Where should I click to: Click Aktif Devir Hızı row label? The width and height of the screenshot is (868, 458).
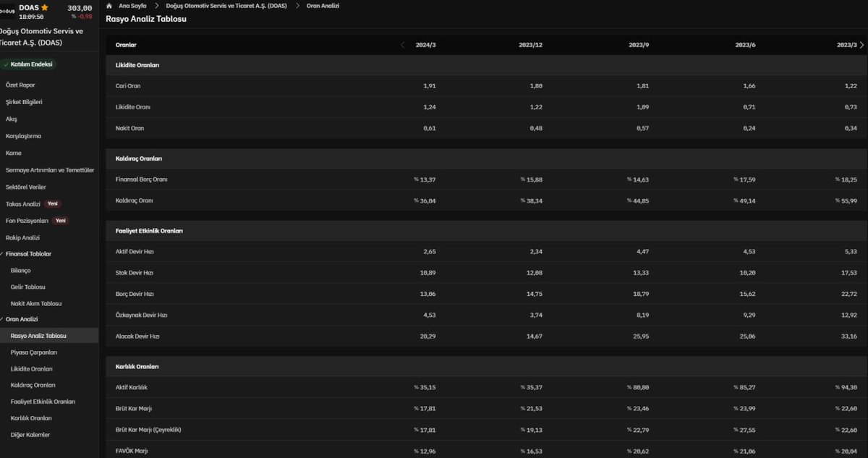tap(135, 252)
